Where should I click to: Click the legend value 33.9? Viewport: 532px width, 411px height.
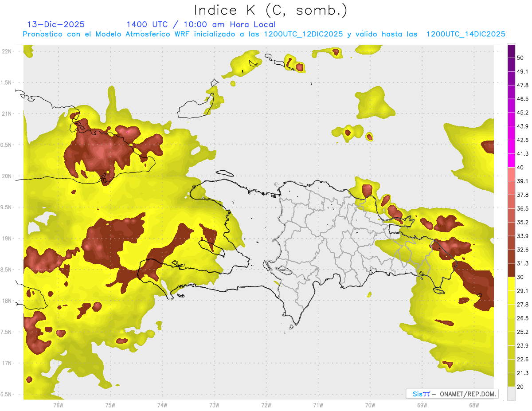[522, 236]
